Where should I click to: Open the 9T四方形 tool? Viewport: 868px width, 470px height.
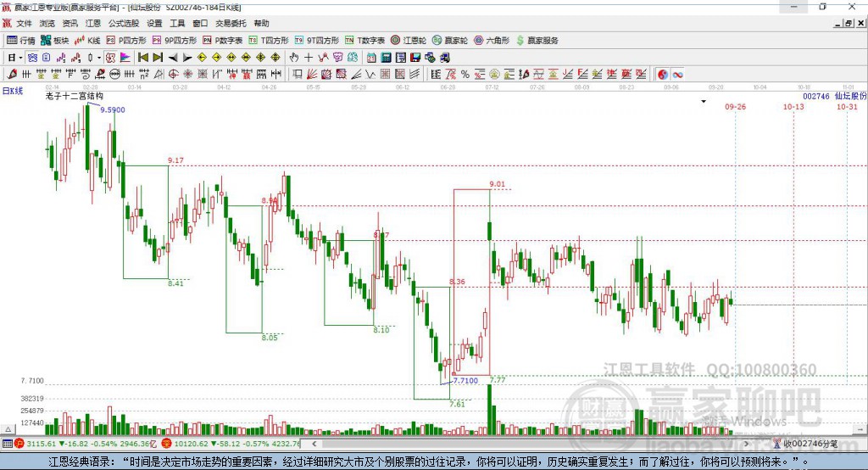(316, 41)
